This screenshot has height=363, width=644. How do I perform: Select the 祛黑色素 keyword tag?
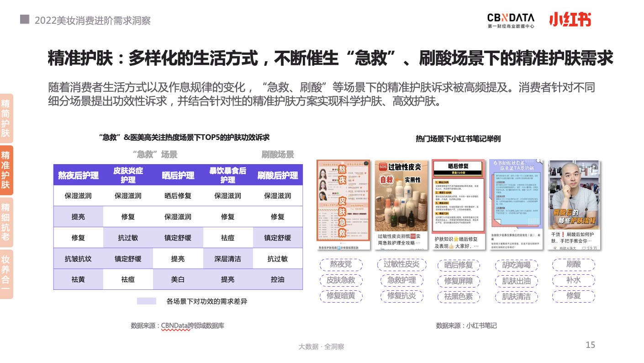[459, 296]
